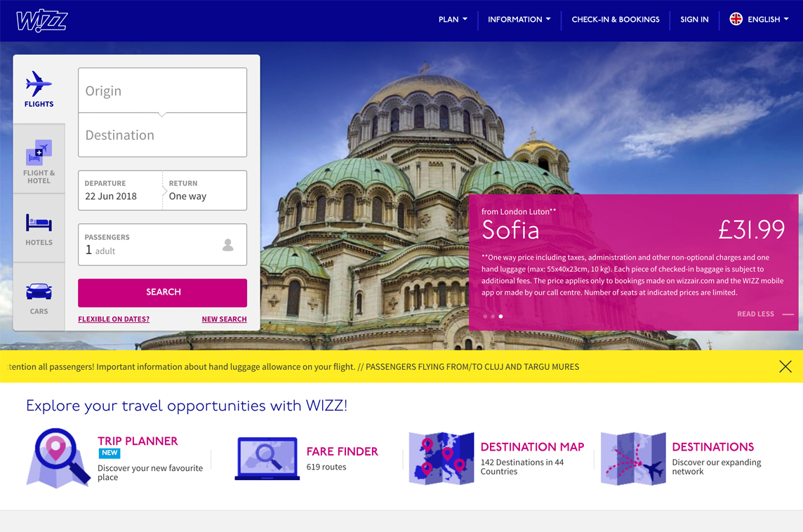The image size is (803, 532).
Task: Open the FARE FINDER link
Action: 342,451
